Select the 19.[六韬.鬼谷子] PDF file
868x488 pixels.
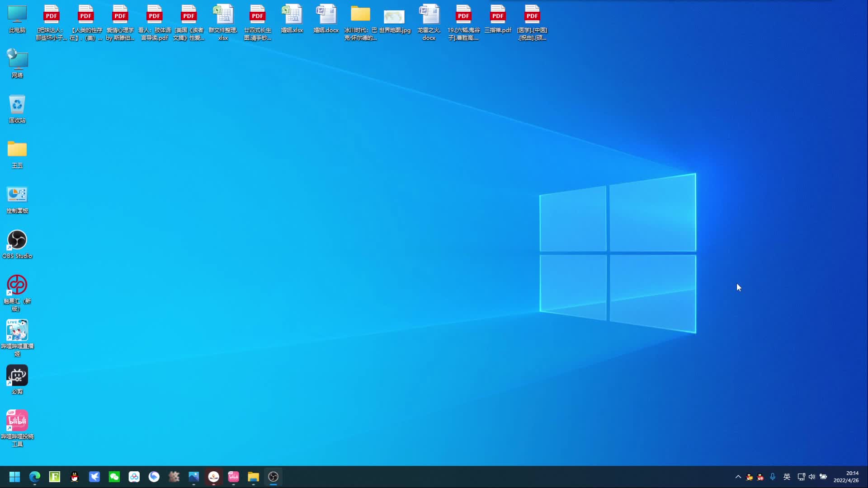pos(463,23)
